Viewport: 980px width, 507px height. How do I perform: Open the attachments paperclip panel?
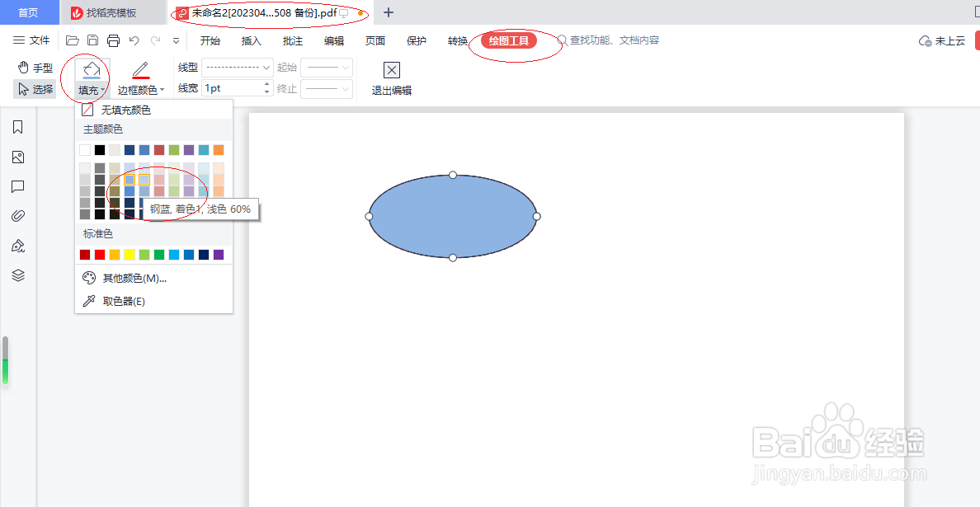pos(18,216)
